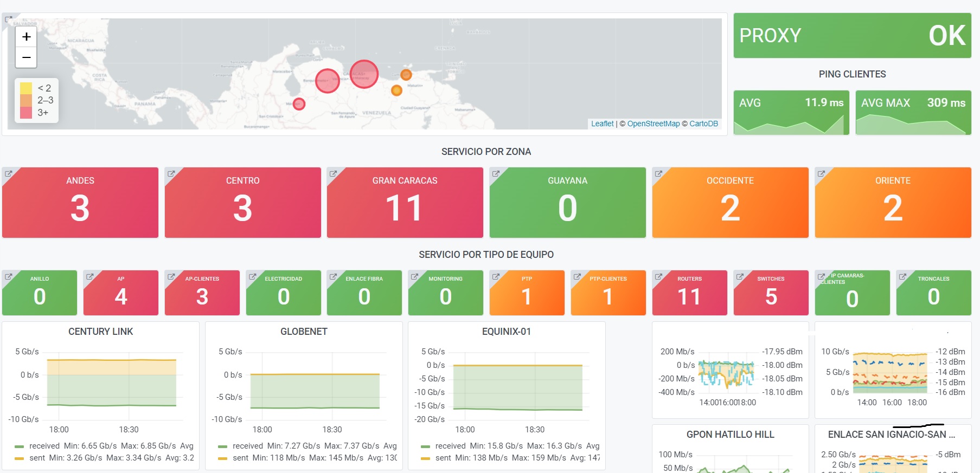The width and height of the screenshot is (980, 473).
Task: Click the map zoom out minus button
Action: [x=26, y=57]
